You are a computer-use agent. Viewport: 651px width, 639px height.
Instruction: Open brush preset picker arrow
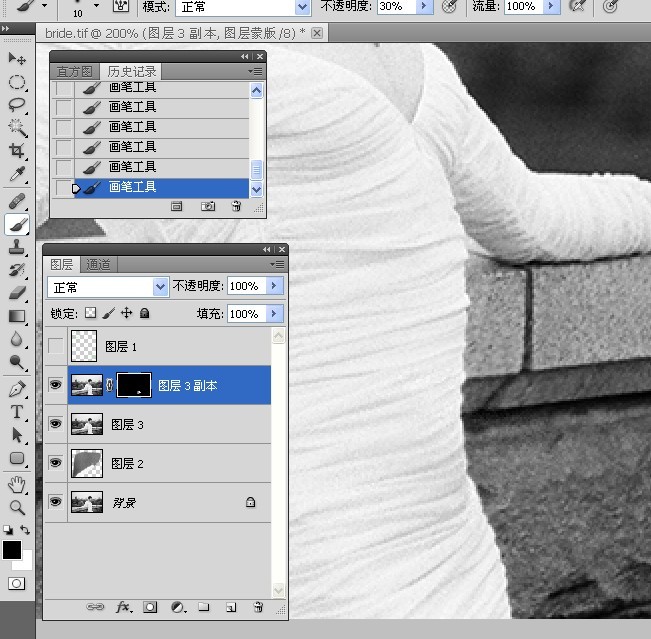96,6
